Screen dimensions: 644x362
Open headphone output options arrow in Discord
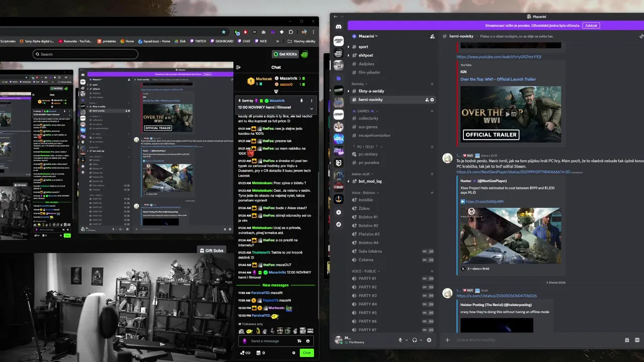[x=421, y=340]
